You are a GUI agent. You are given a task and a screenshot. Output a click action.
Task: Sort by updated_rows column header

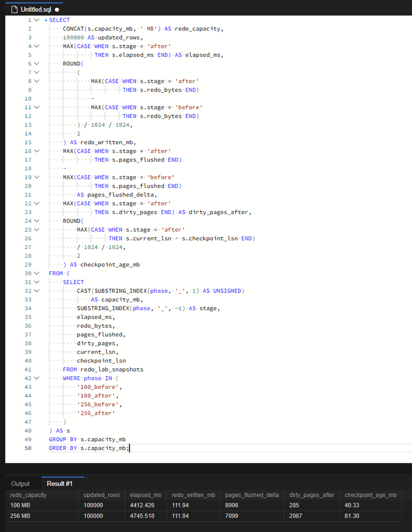[101, 495]
